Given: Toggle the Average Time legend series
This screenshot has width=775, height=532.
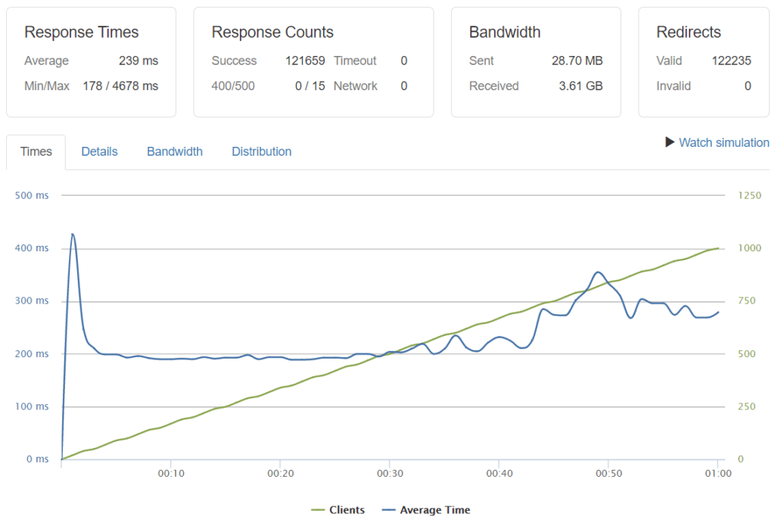Looking at the screenshot, I should 434,510.
